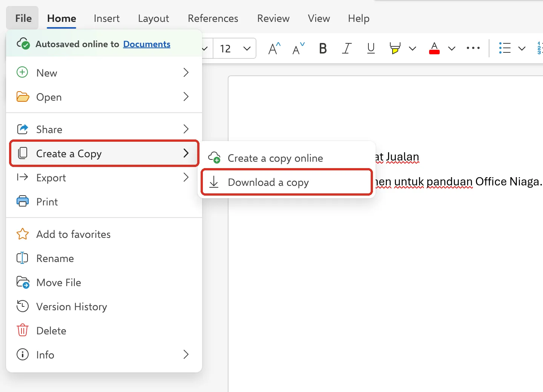This screenshot has height=392, width=543.
Task: Click the Share arrow icon
Action: (x=23, y=129)
